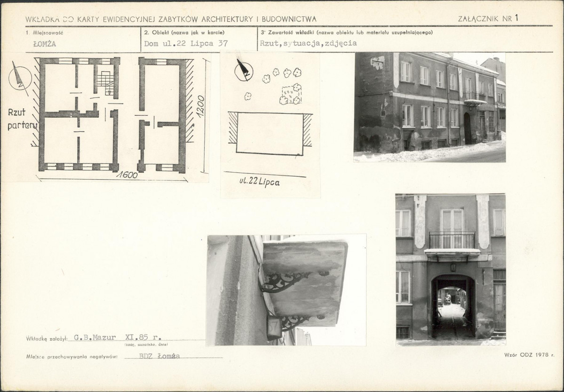Click the 1200 depth dimension on plan

point(200,105)
